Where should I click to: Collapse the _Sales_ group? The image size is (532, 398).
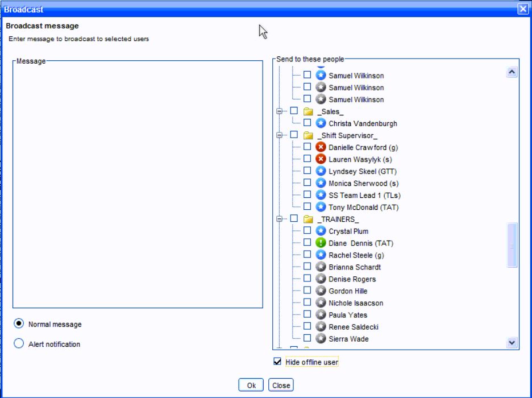coord(279,111)
